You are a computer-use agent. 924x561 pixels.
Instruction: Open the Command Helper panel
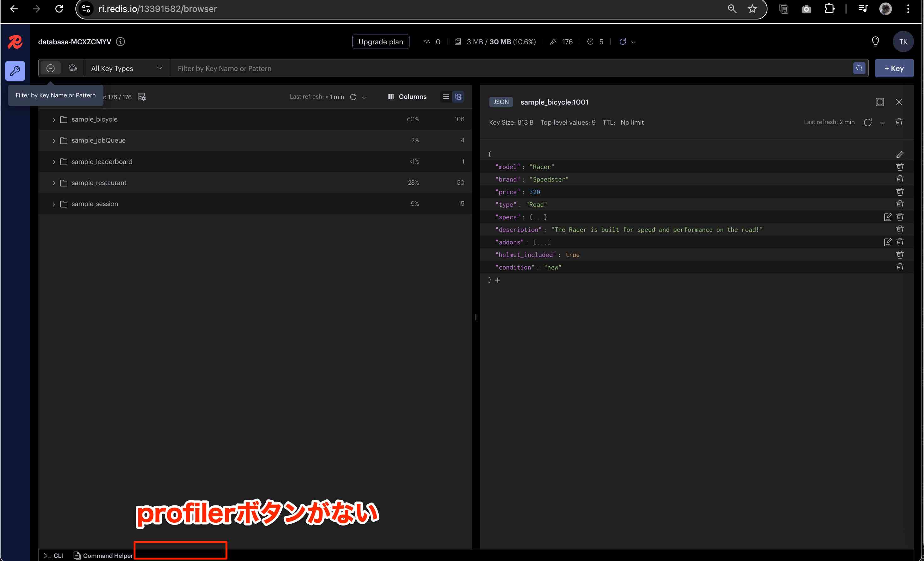pyautogui.click(x=103, y=555)
